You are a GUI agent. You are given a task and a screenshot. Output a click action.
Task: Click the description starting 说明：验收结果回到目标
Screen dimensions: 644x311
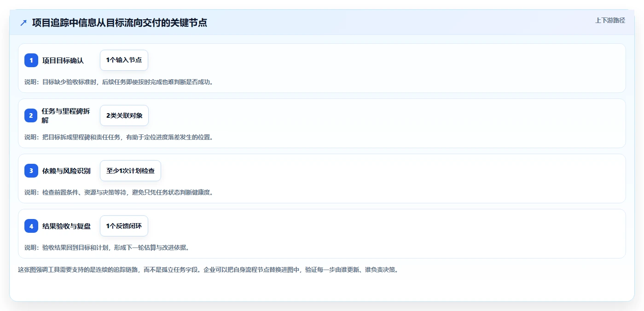[107, 248]
